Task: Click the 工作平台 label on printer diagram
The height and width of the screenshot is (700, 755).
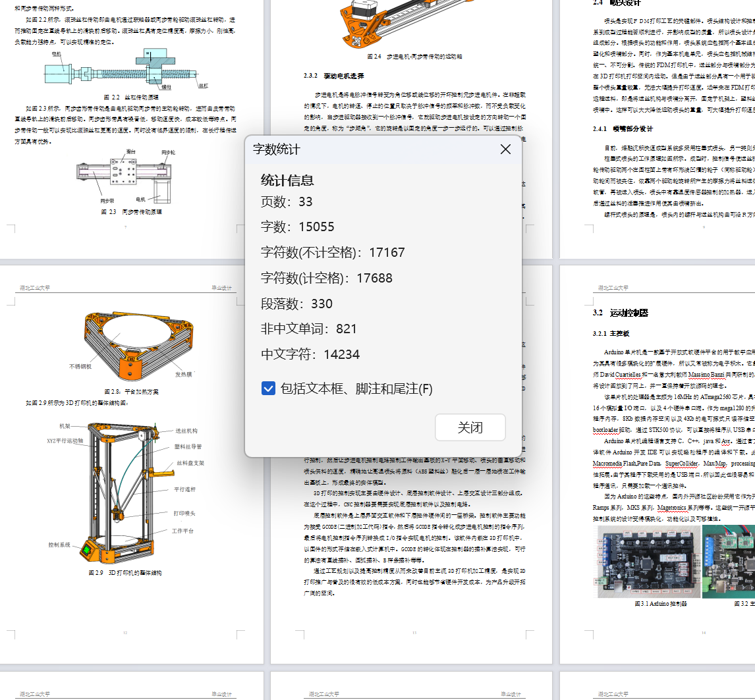Action: tap(182, 531)
